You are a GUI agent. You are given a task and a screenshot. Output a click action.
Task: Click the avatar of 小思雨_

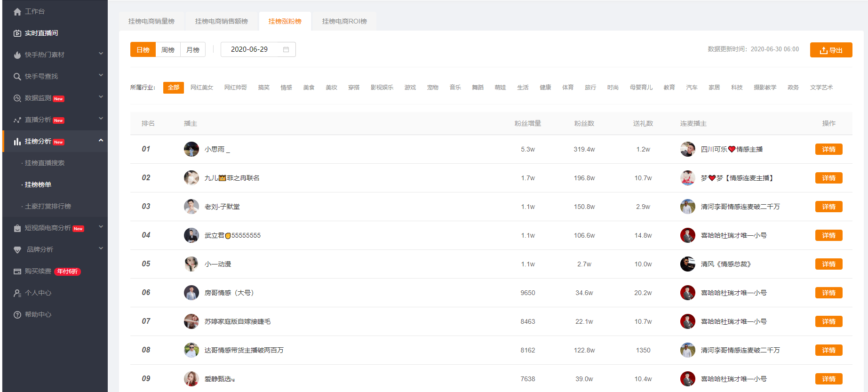click(191, 149)
